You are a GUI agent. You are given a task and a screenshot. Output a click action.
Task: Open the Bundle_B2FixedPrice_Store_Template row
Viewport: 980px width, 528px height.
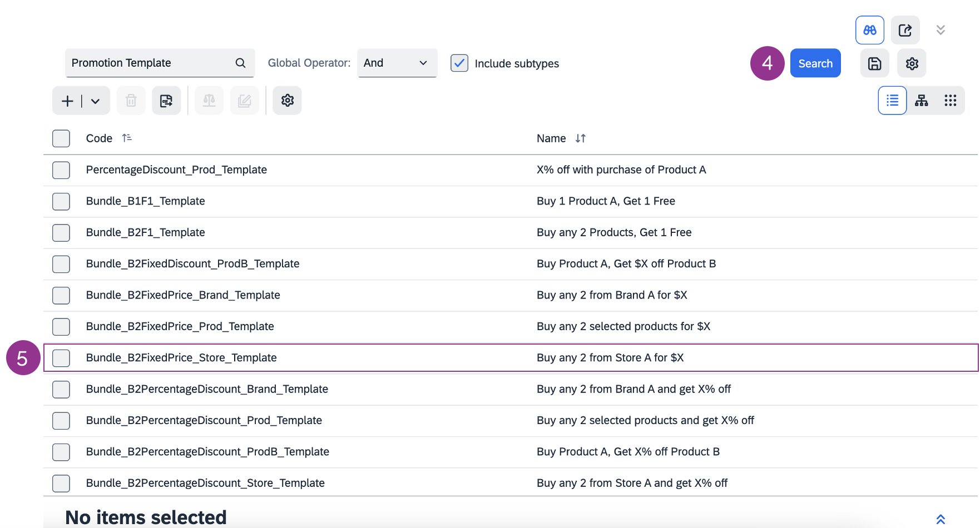pos(181,358)
